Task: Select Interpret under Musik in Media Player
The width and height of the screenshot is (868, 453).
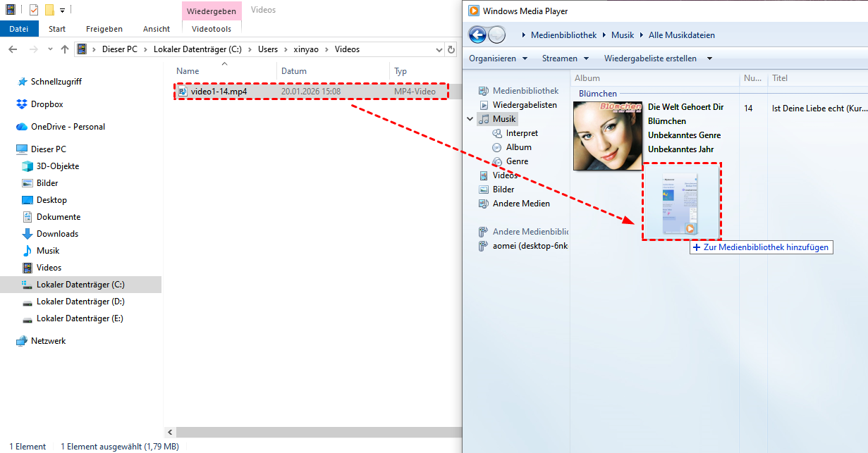Action: 522,133
